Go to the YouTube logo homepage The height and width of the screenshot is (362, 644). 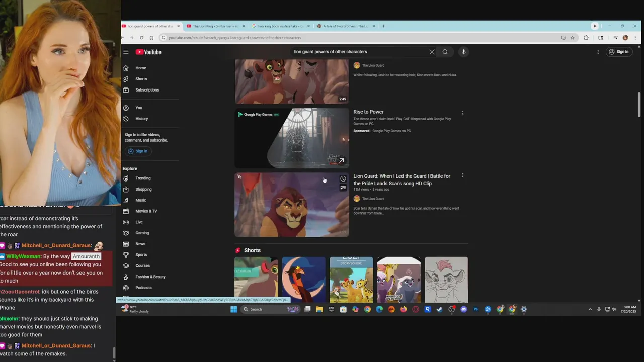pos(149,52)
